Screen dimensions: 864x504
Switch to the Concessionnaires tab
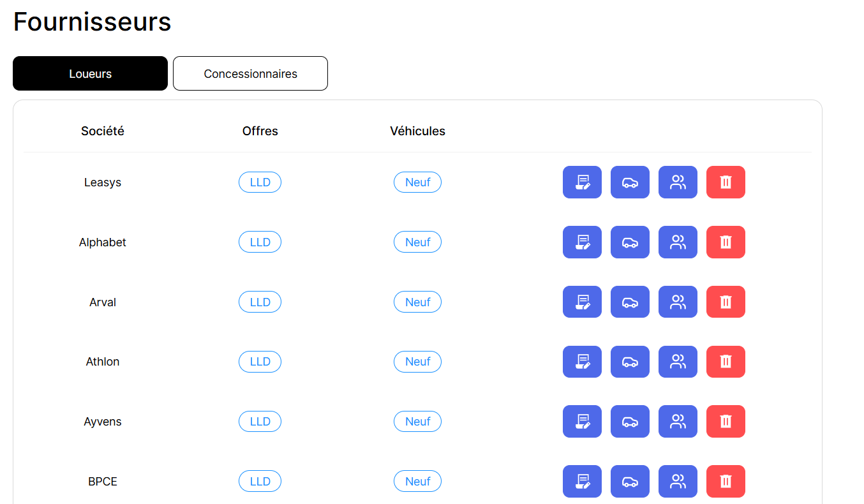tap(250, 73)
